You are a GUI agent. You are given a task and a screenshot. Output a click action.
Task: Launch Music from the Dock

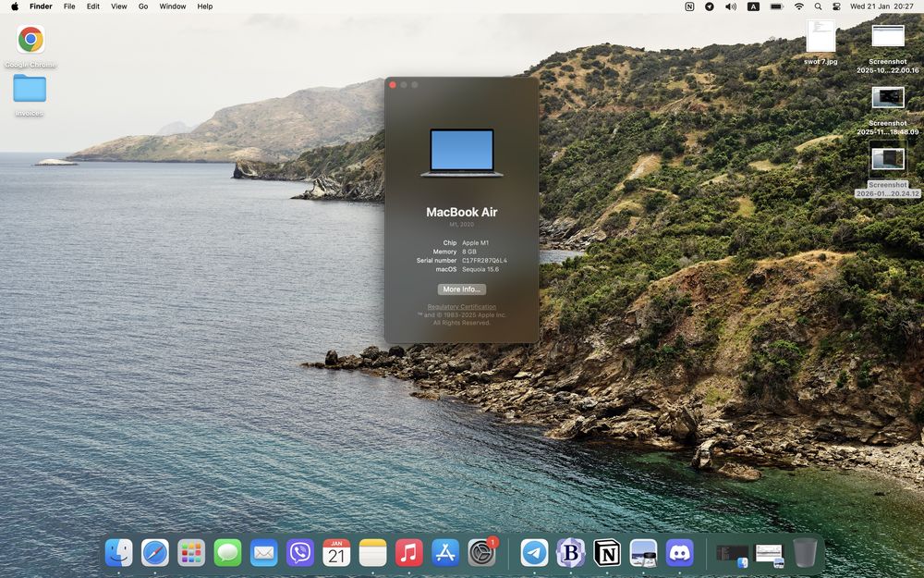pos(409,553)
